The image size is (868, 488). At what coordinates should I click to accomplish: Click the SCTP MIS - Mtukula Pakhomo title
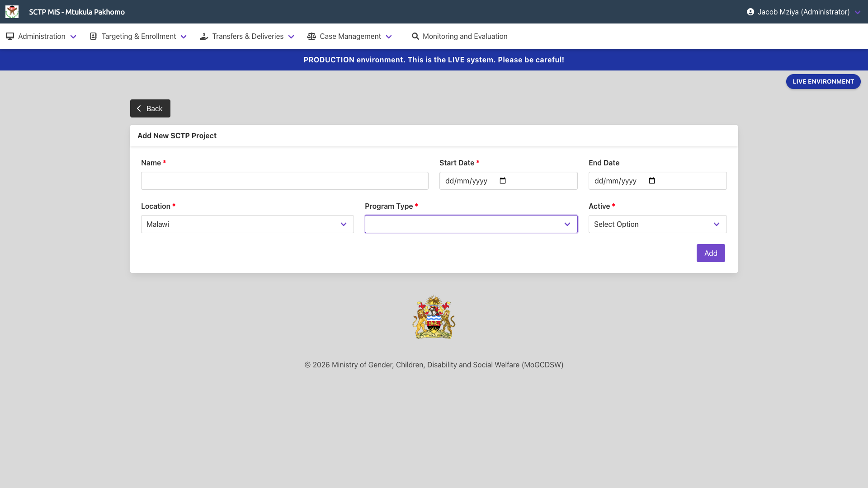[x=77, y=12]
